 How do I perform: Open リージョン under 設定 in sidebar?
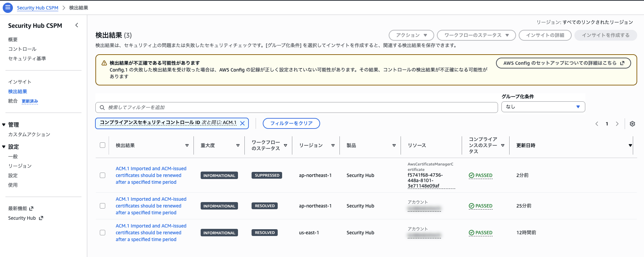20,166
